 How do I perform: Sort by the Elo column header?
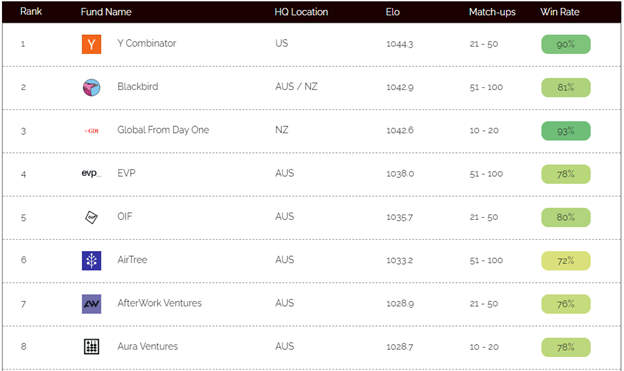click(x=392, y=12)
